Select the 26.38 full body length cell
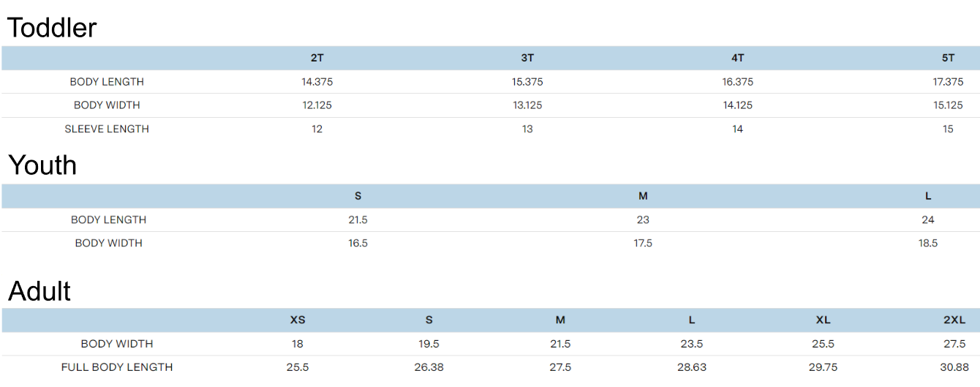The width and height of the screenshot is (980, 387). coord(429,367)
